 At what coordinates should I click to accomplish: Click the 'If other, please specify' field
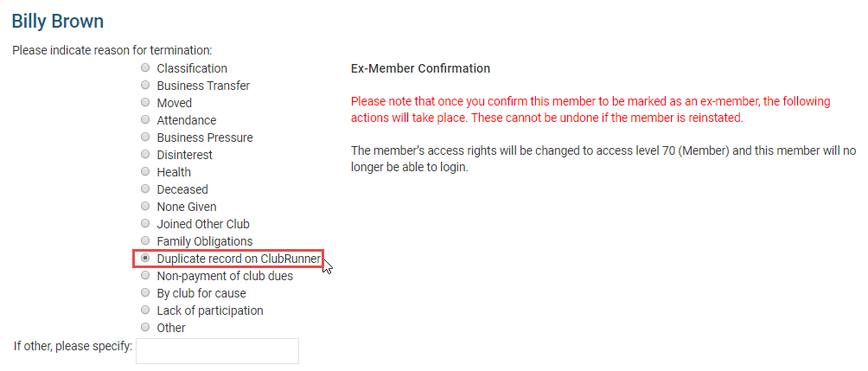tap(217, 350)
